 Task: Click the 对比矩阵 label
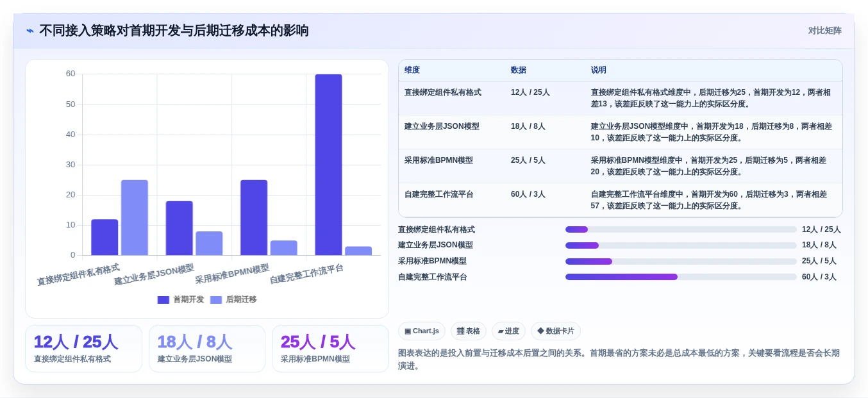click(x=824, y=31)
